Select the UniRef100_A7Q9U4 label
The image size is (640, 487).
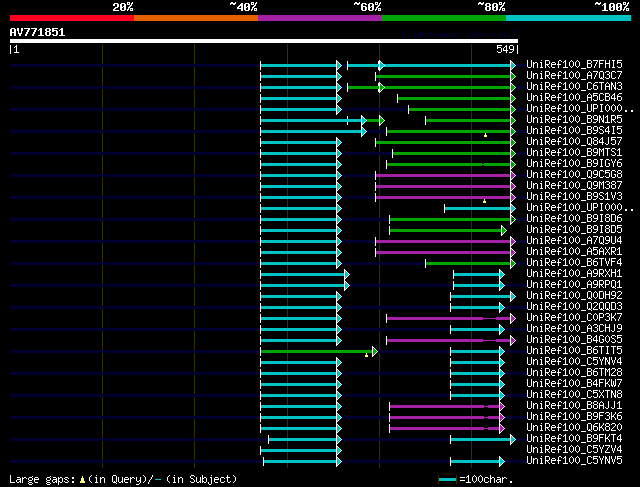point(574,240)
